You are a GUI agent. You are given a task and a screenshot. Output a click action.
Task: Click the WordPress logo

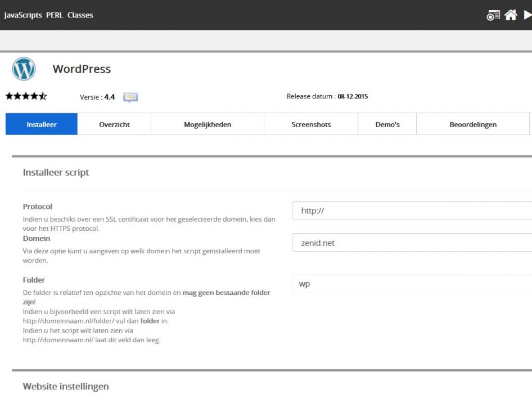[x=24, y=69]
